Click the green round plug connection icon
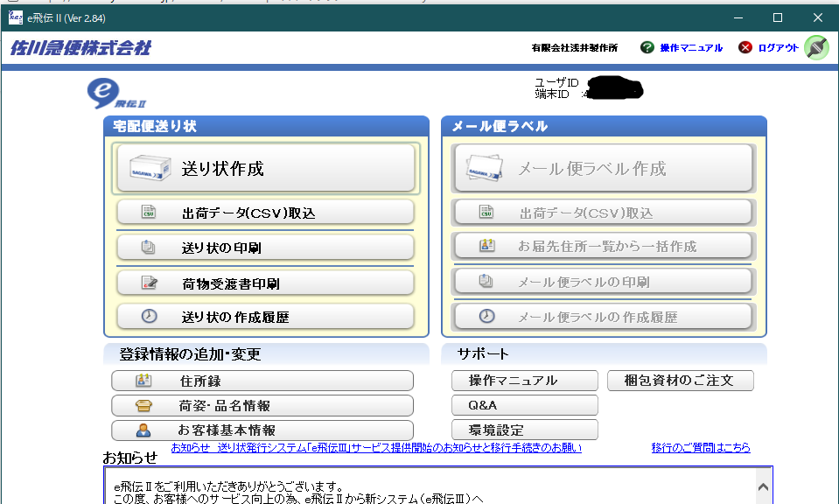Image resolution: width=839 pixels, height=504 pixels. point(816,47)
